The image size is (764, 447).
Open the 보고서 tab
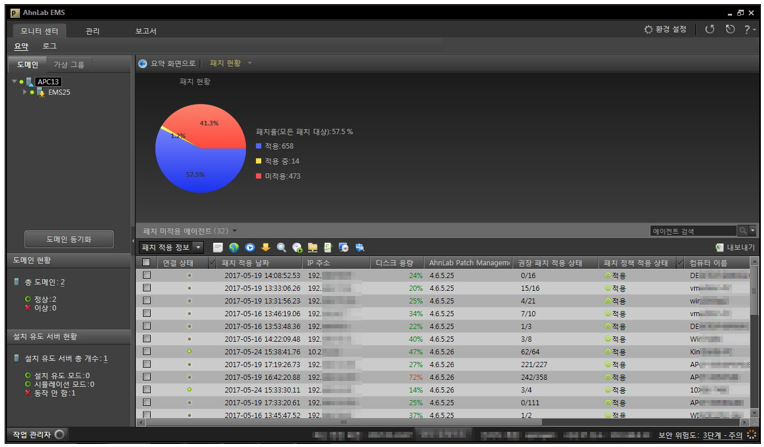pos(146,31)
